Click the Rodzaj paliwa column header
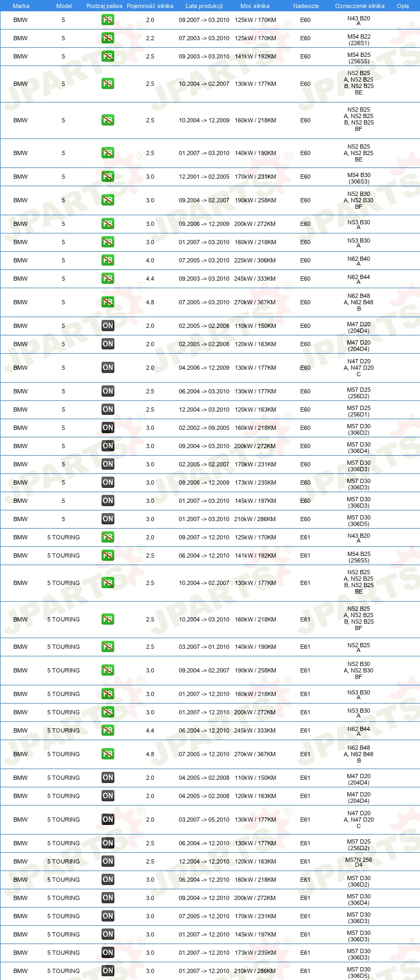This screenshot has height=980, width=420. click(x=104, y=6)
